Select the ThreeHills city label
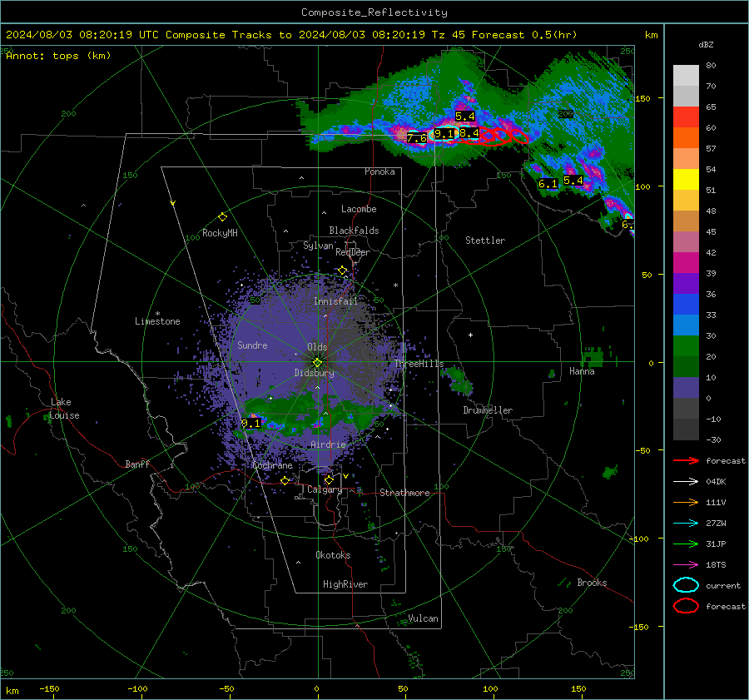The height and width of the screenshot is (700, 749). pyautogui.click(x=419, y=364)
